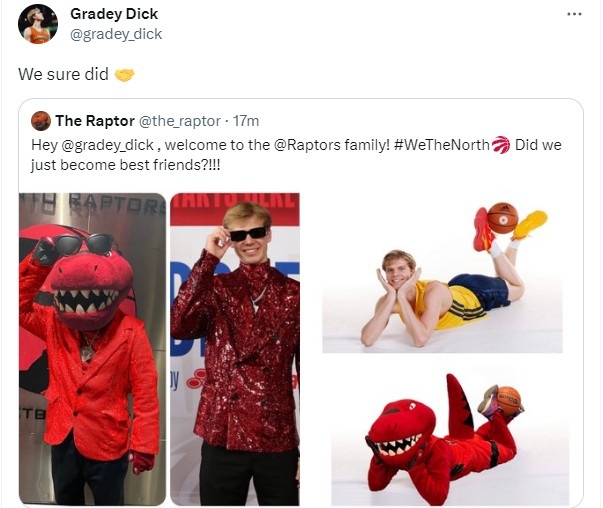Open the three-dot more options menu
The image size is (603, 508).
click(574, 14)
